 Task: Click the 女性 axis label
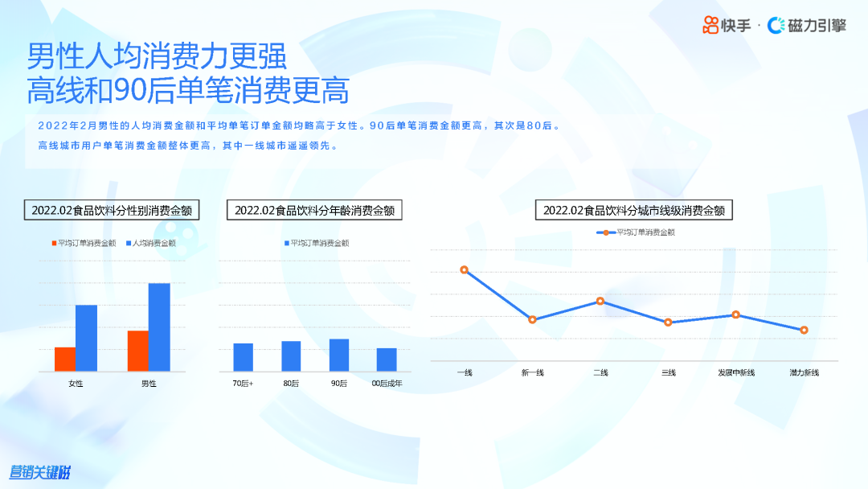76,383
